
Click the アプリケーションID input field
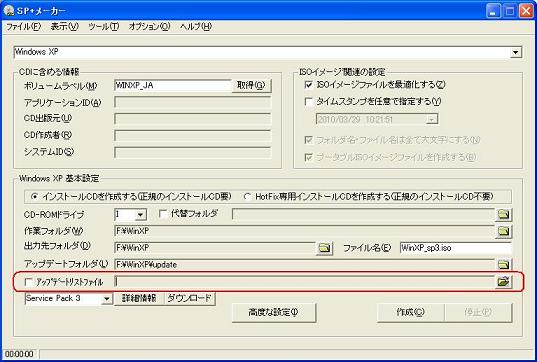(x=192, y=102)
